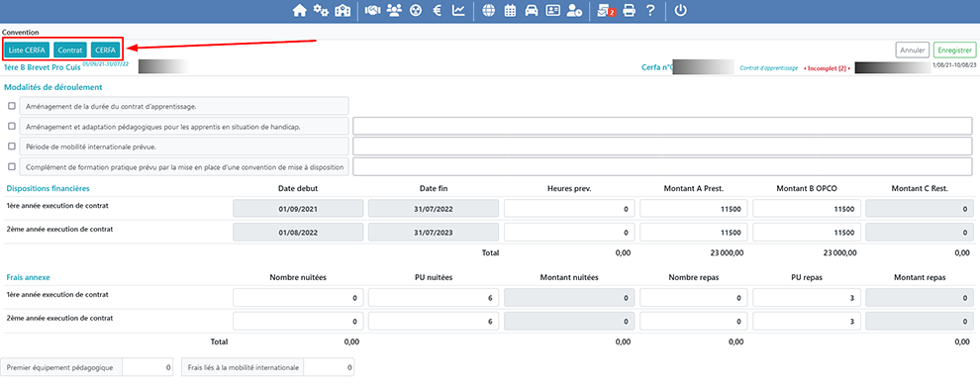
Task: Open the school building icon
Action: (x=343, y=11)
